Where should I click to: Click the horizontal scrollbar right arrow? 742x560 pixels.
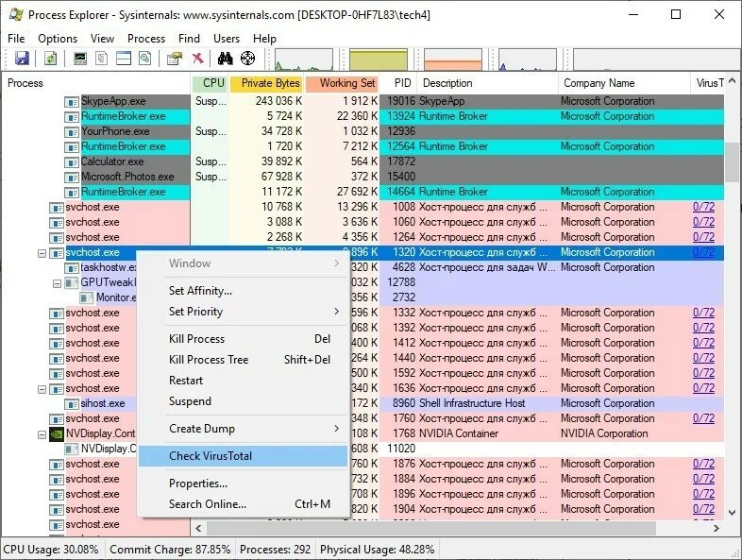pyautogui.click(x=717, y=528)
